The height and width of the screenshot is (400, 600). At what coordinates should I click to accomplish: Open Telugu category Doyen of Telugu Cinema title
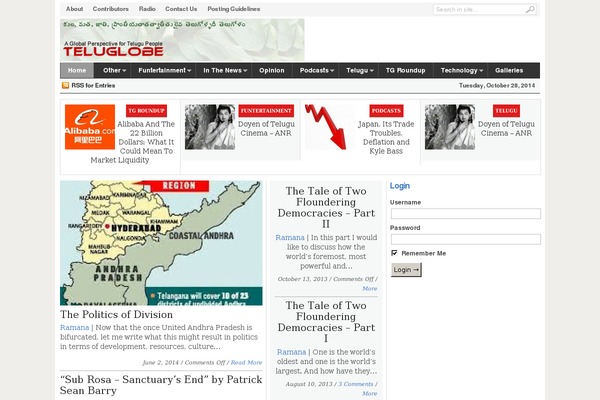coord(506,129)
